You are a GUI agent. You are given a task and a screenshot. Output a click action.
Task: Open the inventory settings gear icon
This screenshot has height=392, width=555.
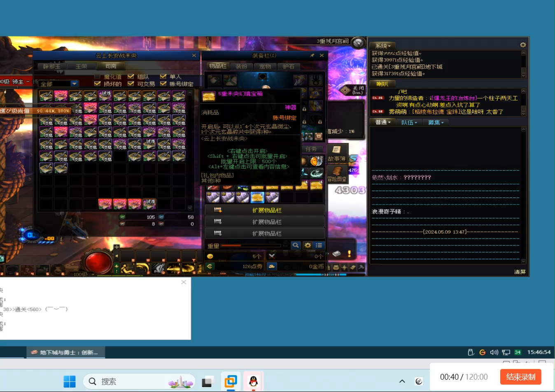[307, 245]
